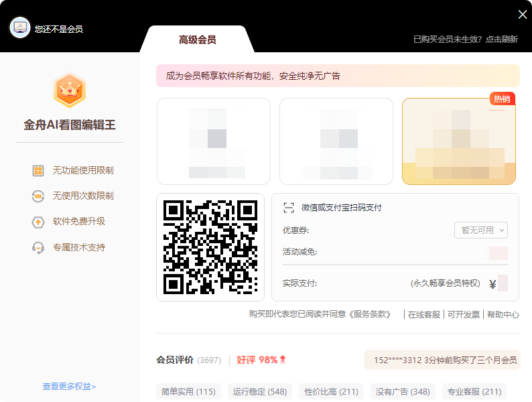The height and width of the screenshot is (402, 532).
Task: Click the 热销 badge on plan card
Action: 502,98
